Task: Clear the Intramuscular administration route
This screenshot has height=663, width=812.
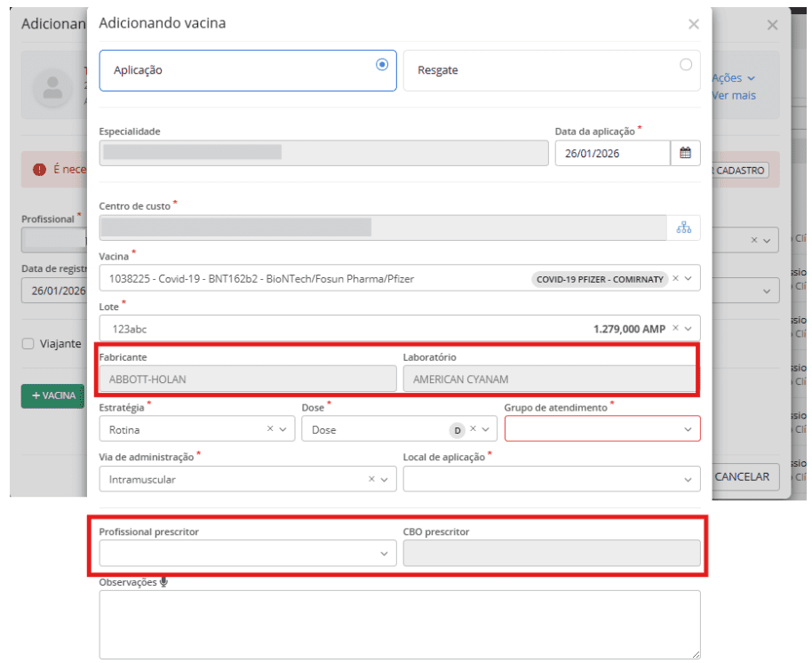Action: (371, 479)
